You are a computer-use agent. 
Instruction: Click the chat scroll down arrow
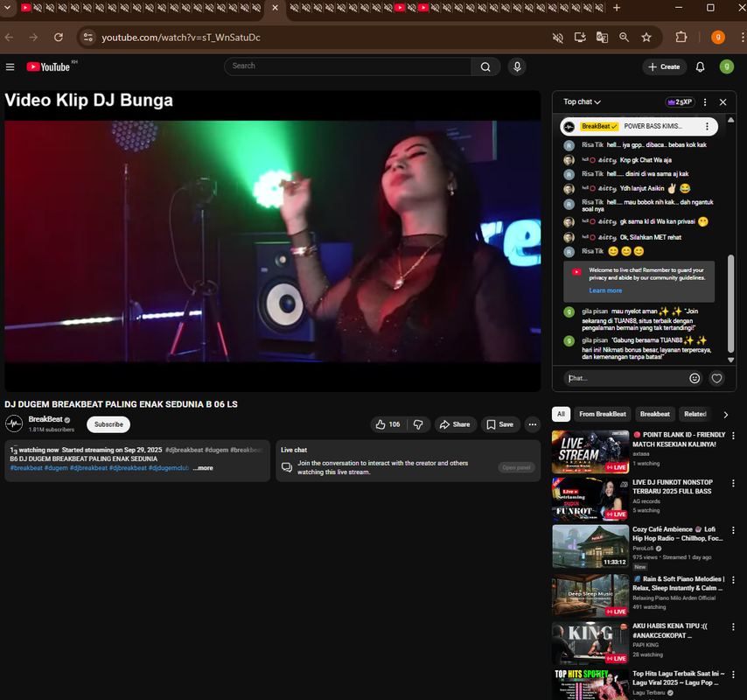[730, 360]
